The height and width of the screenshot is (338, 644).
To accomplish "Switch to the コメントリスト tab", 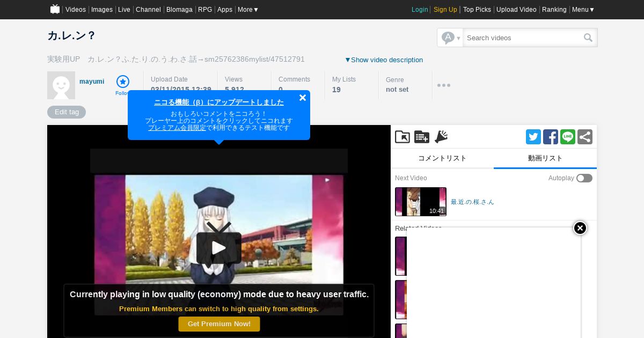I will pos(442,158).
